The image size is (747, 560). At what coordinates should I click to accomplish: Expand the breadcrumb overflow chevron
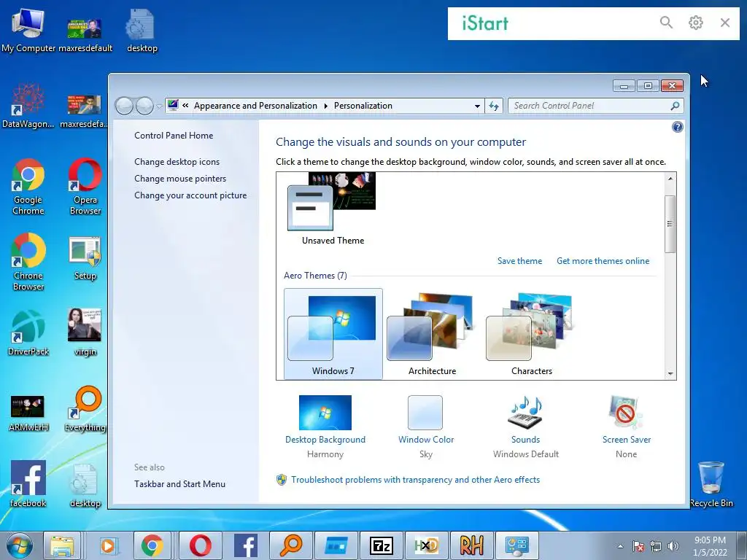185,106
